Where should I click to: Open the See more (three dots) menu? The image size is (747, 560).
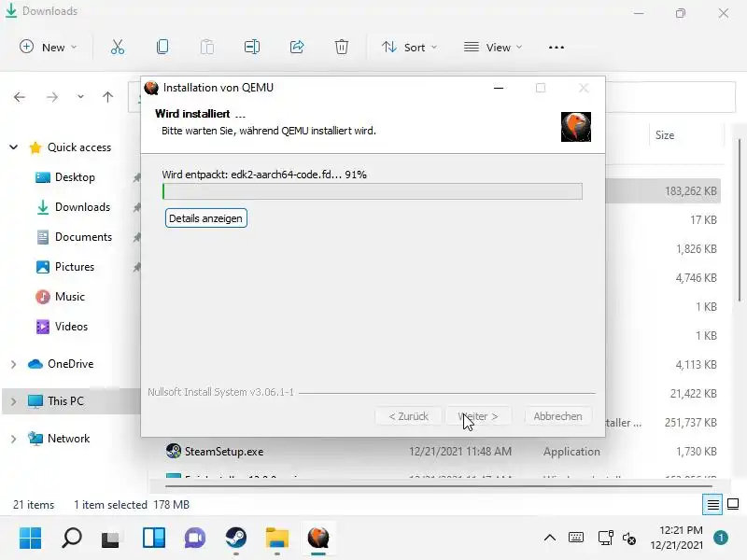[x=557, y=48]
